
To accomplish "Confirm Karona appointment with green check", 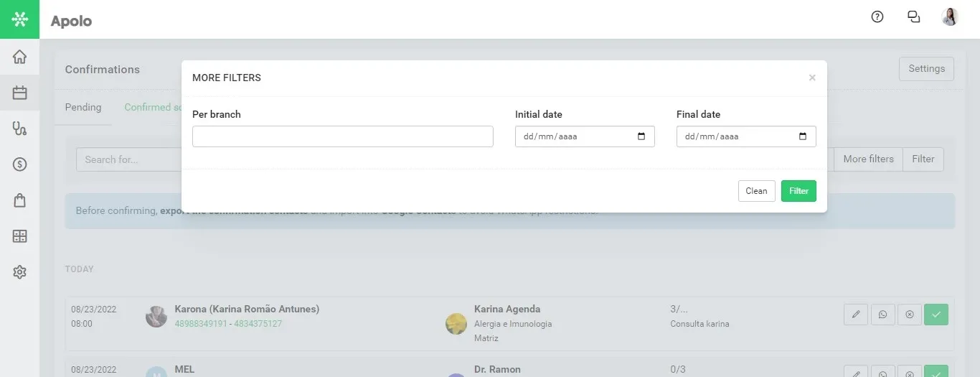I will click(936, 315).
